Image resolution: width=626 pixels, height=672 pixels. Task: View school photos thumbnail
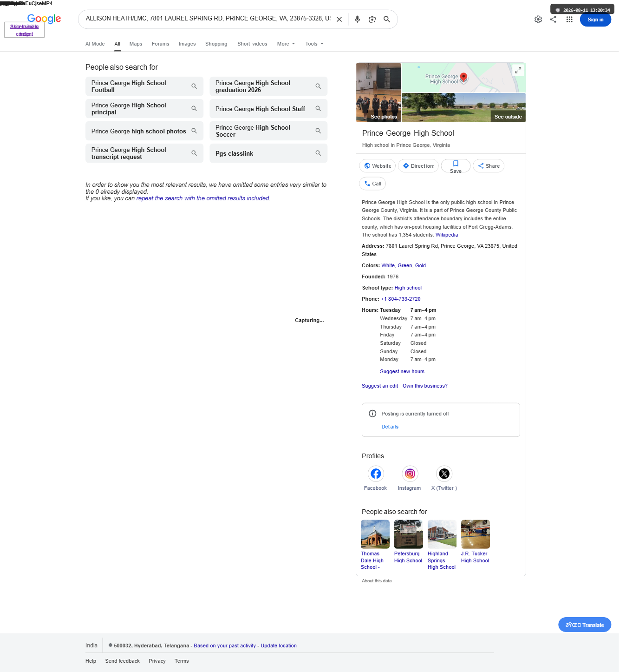click(378, 92)
